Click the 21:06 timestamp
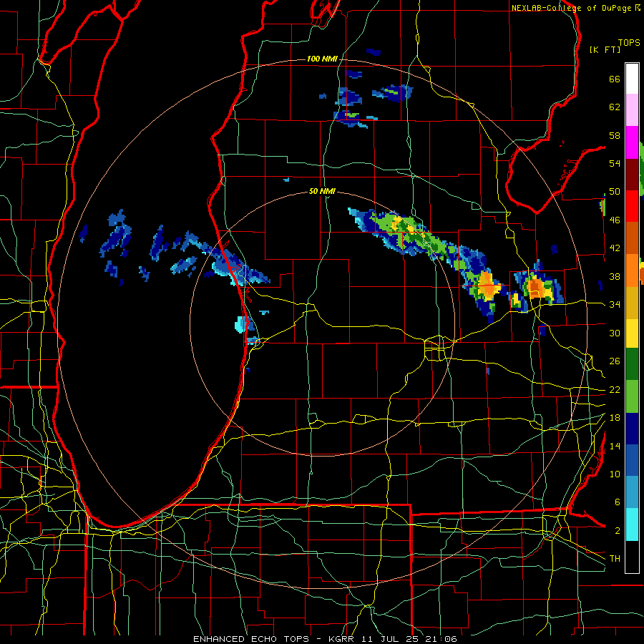Viewport: 644px width, 644px height. point(443,639)
